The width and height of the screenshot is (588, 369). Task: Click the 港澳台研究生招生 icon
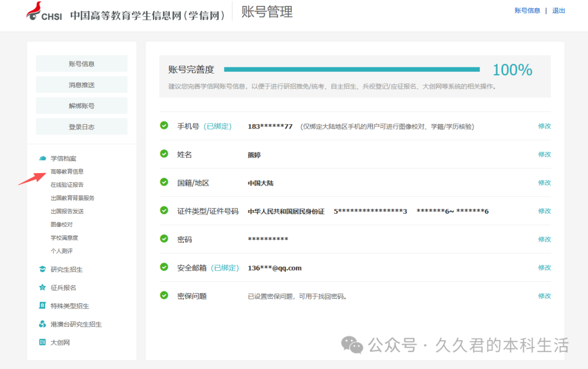click(x=42, y=324)
